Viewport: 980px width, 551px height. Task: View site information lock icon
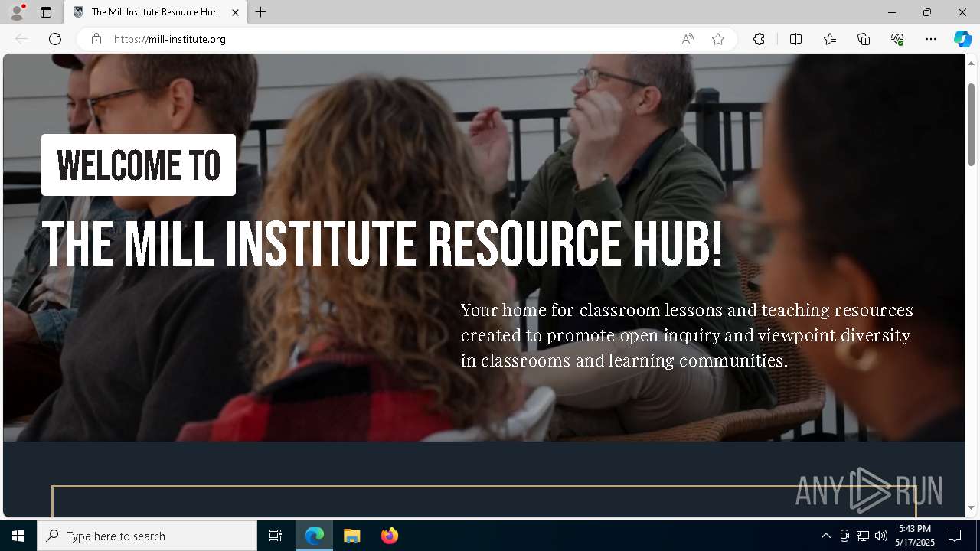click(x=96, y=39)
